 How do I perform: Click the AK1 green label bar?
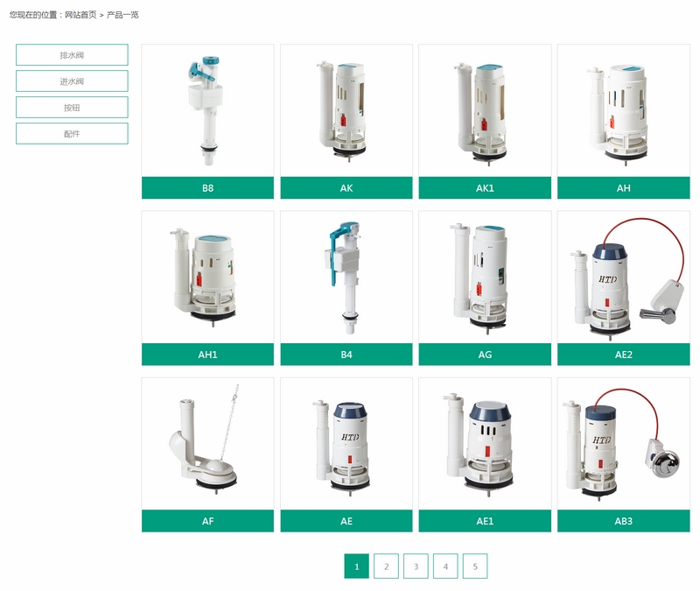[x=485, y=188]
